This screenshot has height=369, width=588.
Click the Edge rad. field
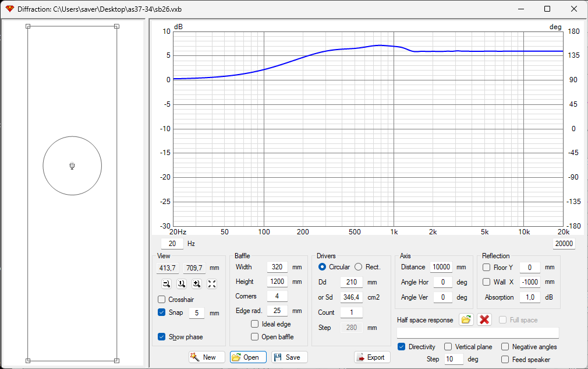[277, 311]
